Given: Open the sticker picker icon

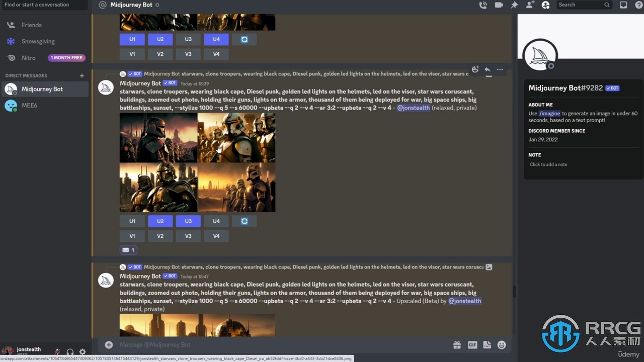Looking at the screenshot, I should tap(487, 344).
